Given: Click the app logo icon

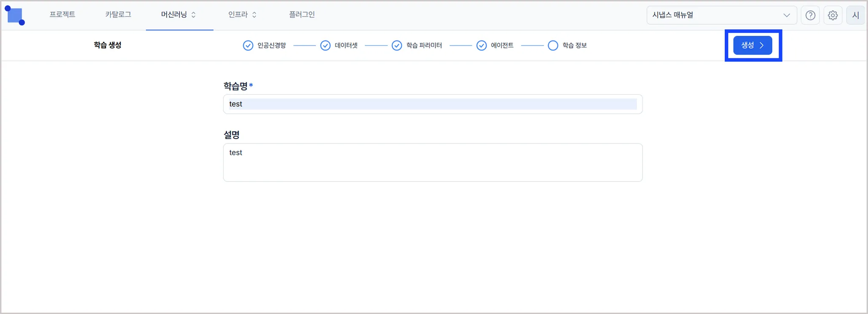Looking at the screenshot, I should [x=15, y=15].
